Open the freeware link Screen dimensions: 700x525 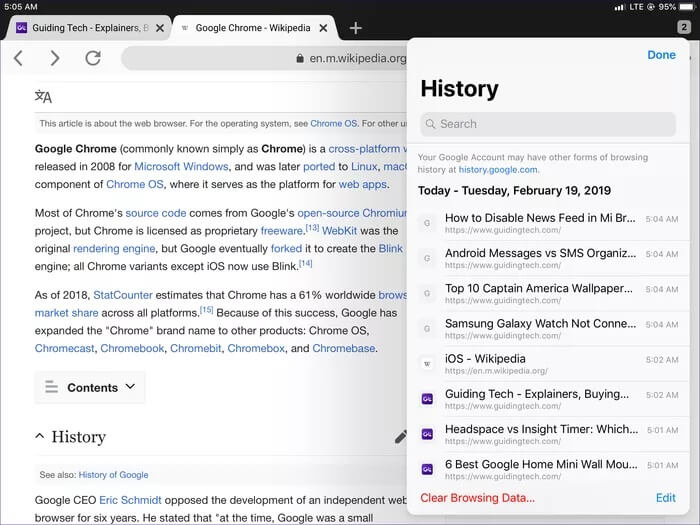click(x=282, y=231)
